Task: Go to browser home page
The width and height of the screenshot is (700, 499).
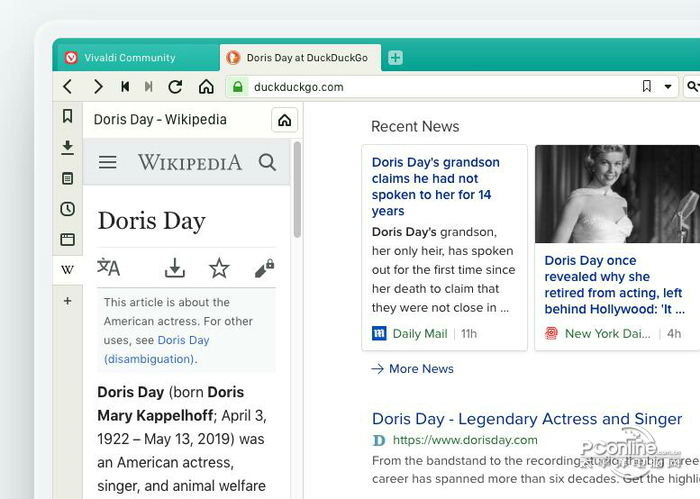Action: point(206,87)
